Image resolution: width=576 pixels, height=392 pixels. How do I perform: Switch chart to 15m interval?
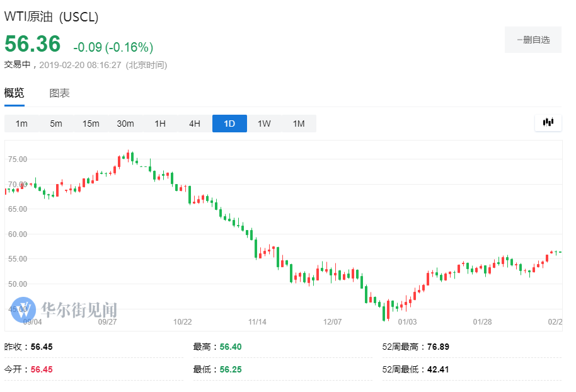click(91, 124)
